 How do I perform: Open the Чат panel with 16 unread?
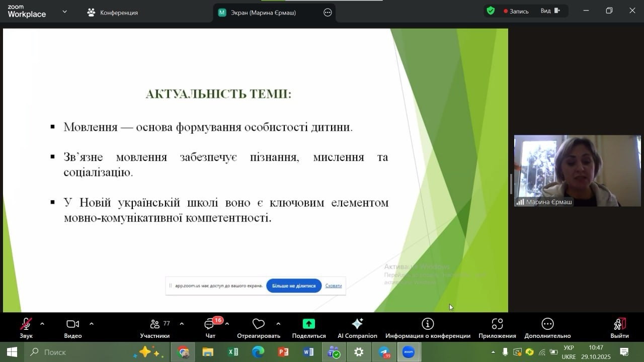coord(210,328)
